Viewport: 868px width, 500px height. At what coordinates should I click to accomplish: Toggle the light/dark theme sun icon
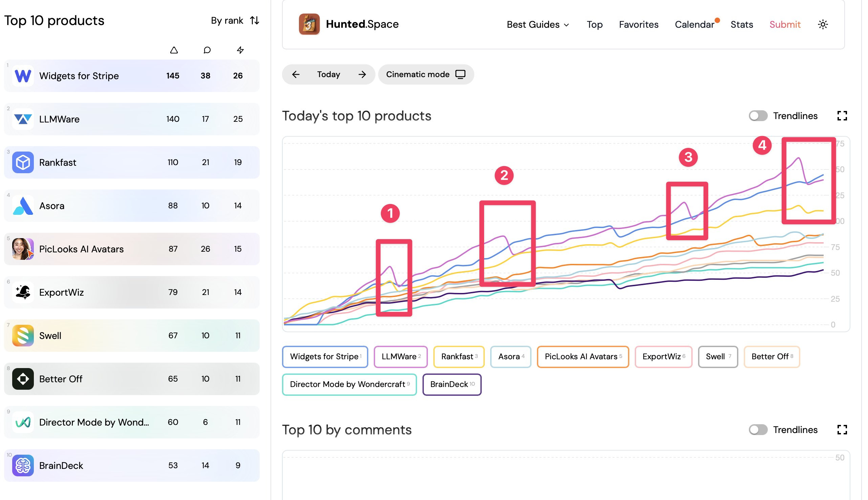[x=823, y=24]
